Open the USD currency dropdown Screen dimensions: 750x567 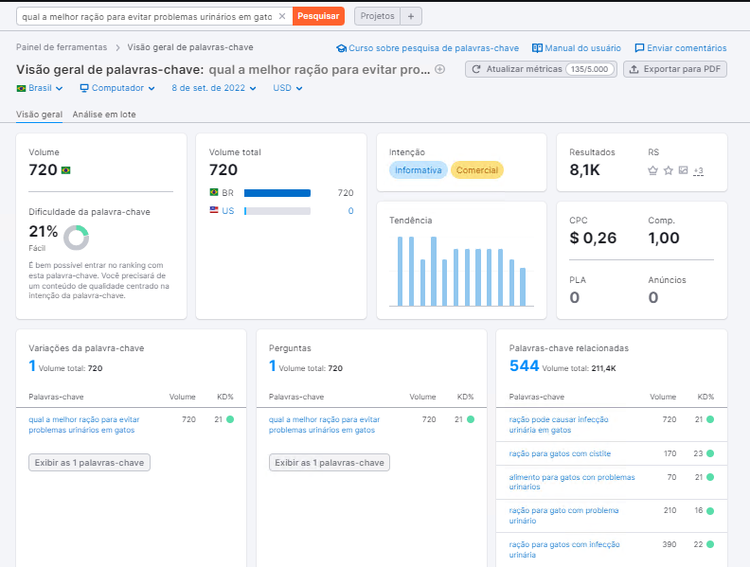(287, 88)
